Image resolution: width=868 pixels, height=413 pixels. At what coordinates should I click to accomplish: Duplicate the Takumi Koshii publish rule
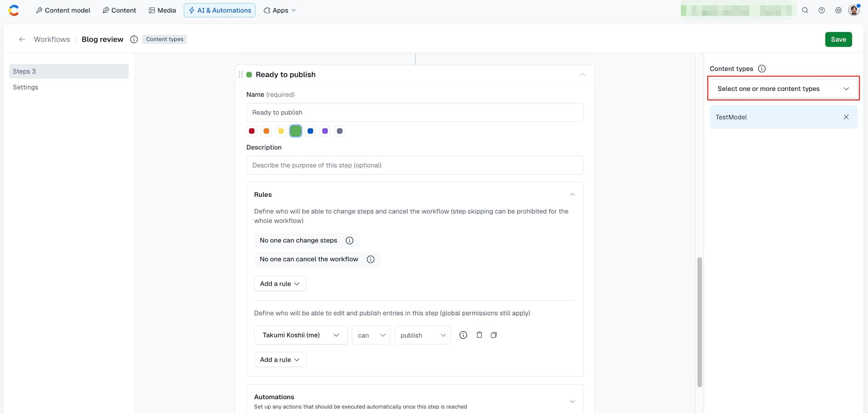pyautogui.click(x=493, y=335)
